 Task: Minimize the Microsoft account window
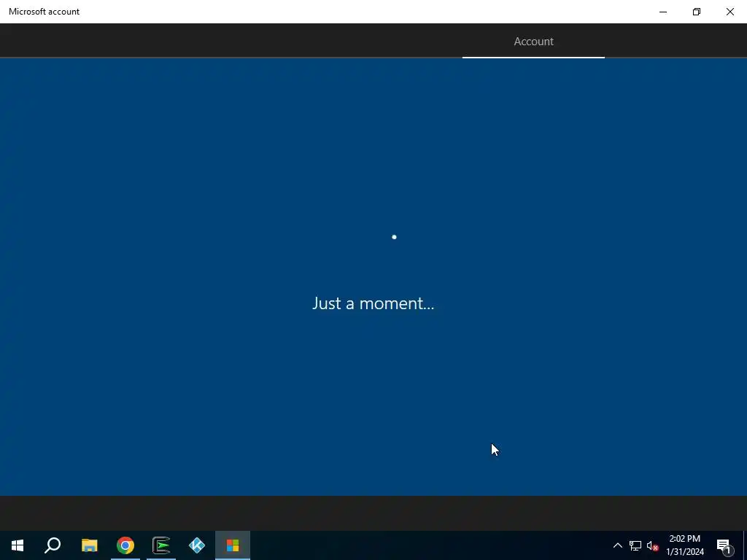(662, 12)
